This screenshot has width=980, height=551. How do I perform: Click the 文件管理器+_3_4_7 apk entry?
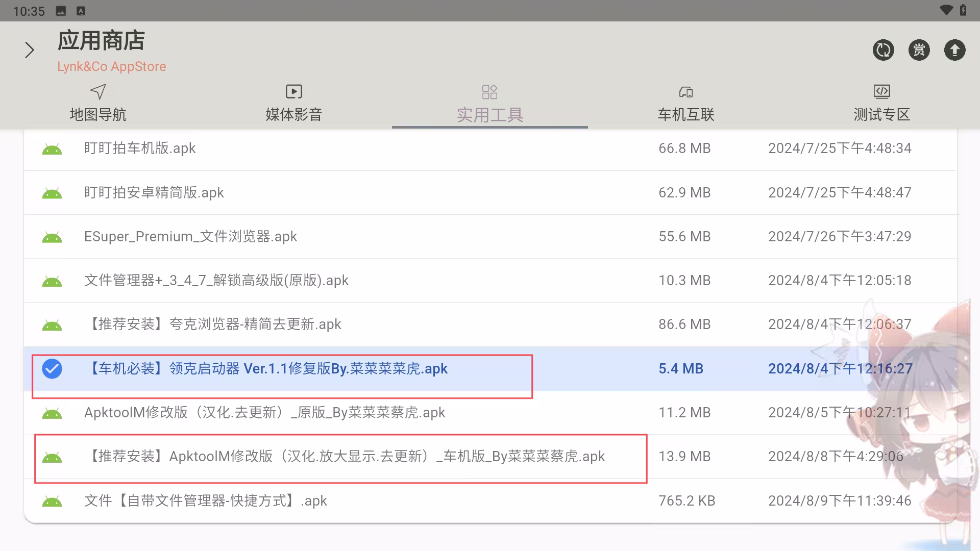(x=216, y=281)
